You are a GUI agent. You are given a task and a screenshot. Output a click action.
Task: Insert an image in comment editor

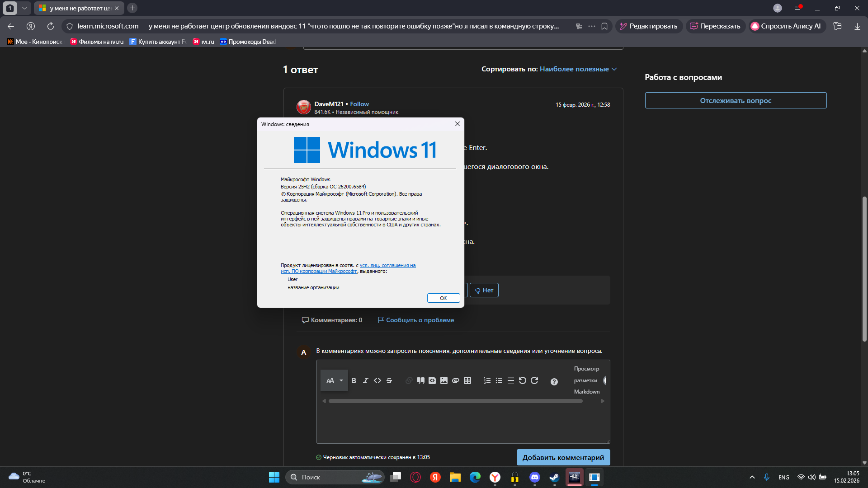click(x=444, y=380)
